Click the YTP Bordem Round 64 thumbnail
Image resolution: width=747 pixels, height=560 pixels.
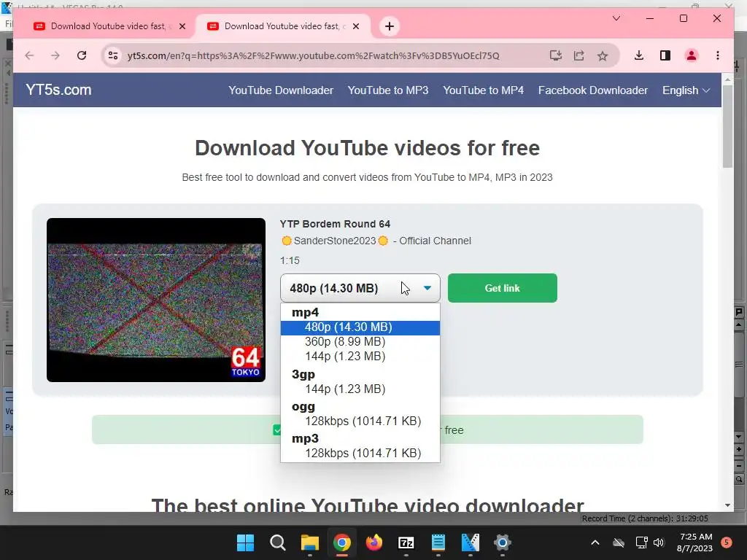156,300
